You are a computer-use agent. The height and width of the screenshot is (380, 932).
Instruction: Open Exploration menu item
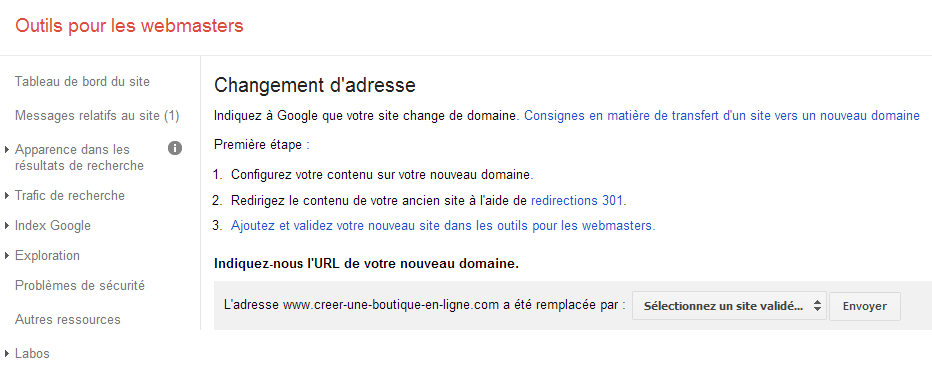tap(47, 256)
